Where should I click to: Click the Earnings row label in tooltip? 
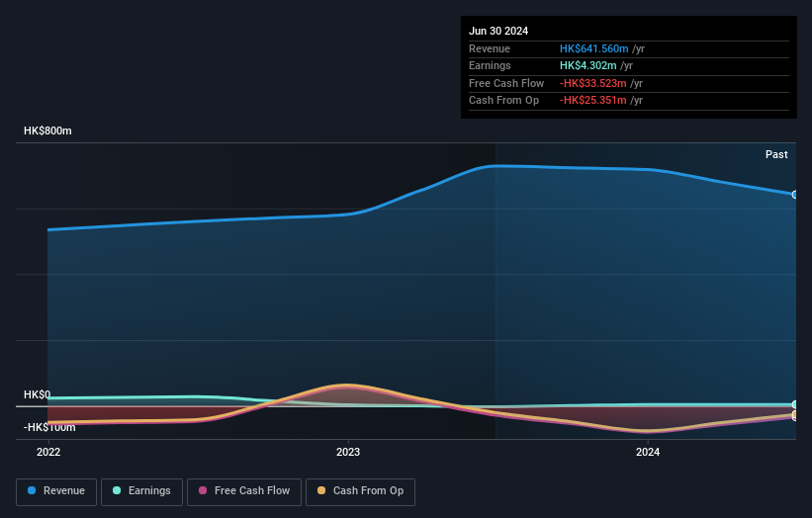pyautogui.click(x=490, y=65)
